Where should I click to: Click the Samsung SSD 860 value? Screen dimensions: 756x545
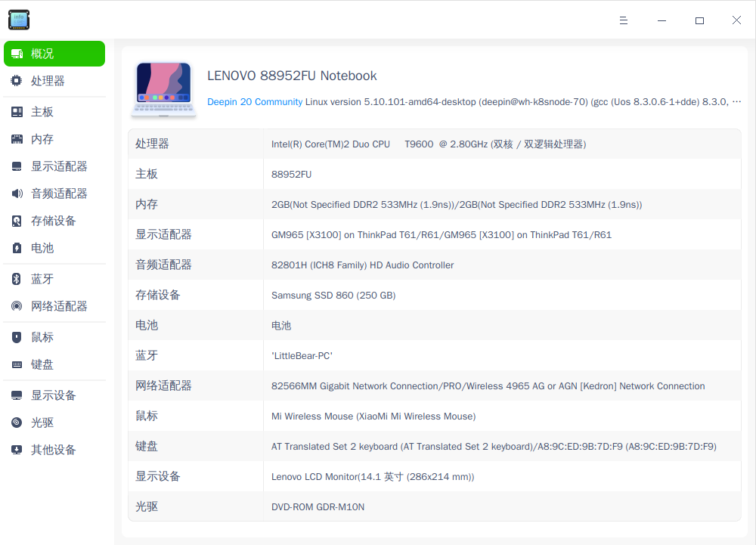point(333,296)
